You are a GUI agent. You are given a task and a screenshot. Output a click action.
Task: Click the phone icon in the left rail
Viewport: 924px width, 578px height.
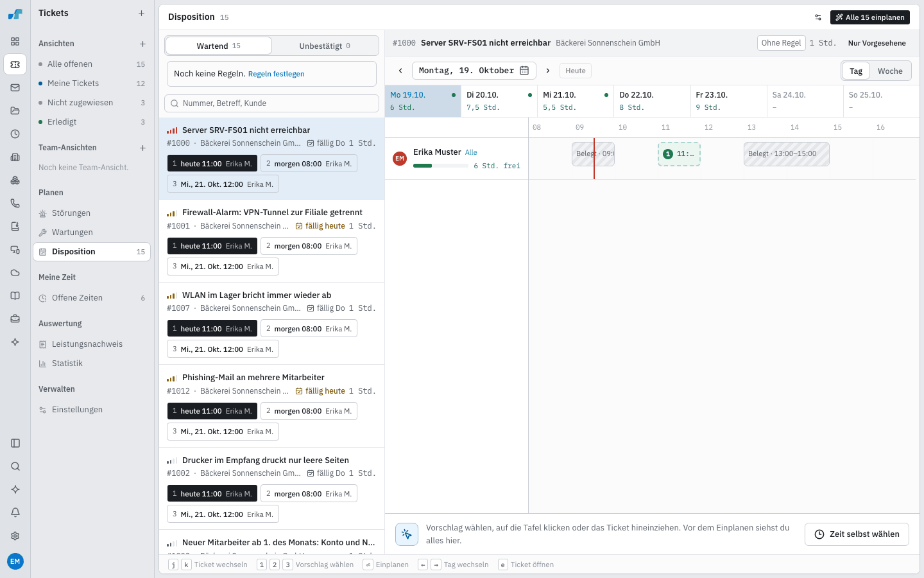pos(15,204)
